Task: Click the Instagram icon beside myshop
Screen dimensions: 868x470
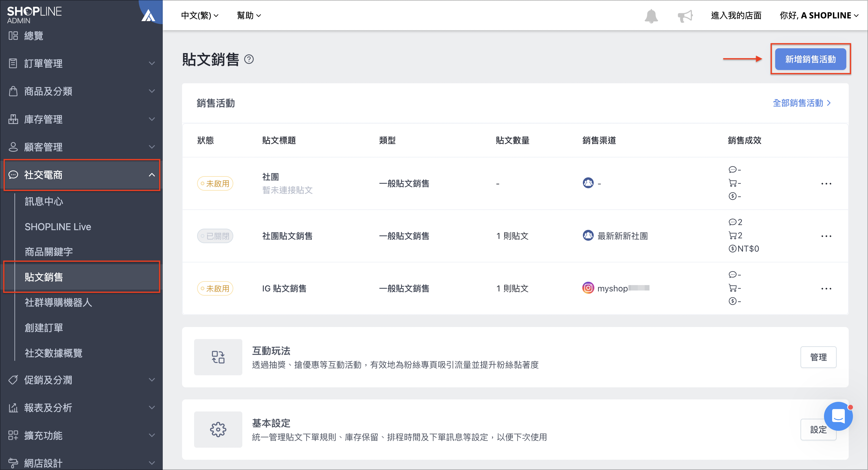Action: click(x=588, y=288)
